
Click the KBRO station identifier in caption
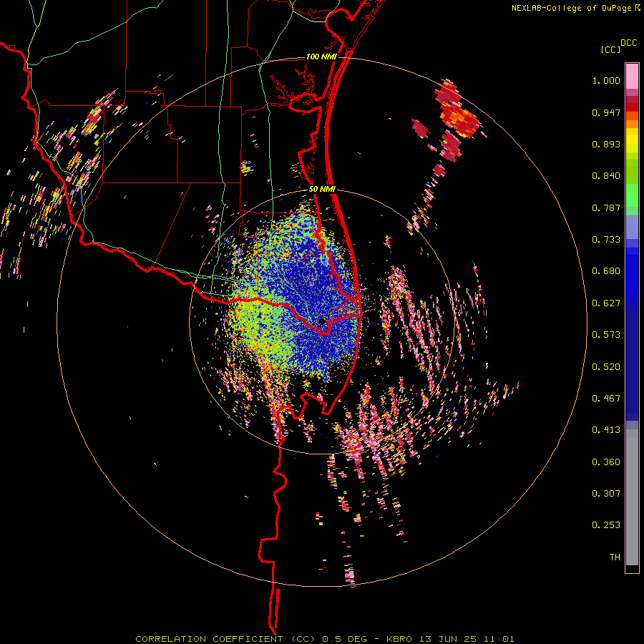click(x=399, y=639)
